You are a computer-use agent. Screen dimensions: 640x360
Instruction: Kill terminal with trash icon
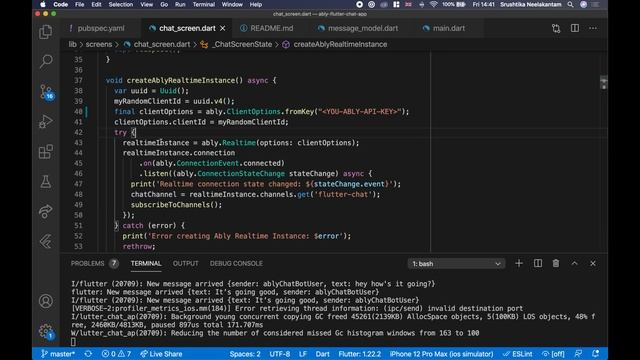[x=556, y=264]
